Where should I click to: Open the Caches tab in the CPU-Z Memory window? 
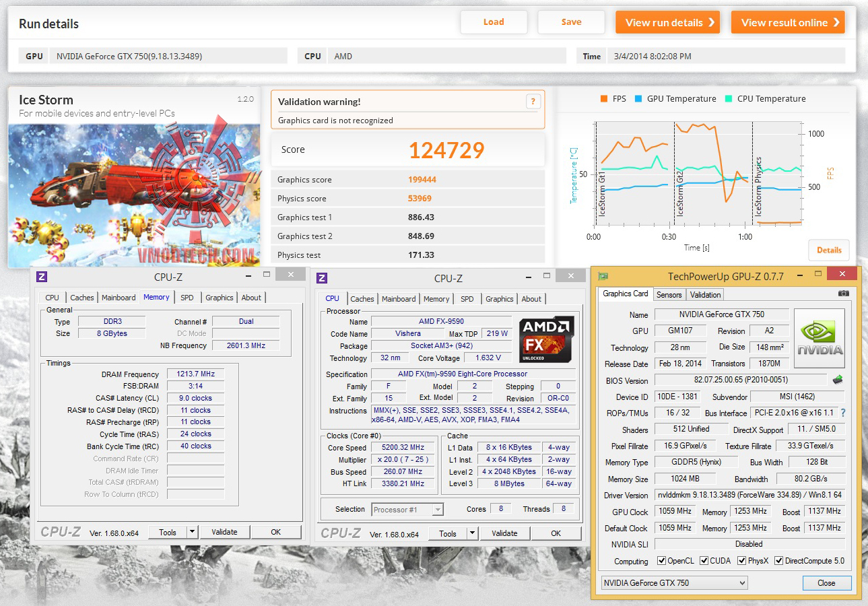(82, 298)
